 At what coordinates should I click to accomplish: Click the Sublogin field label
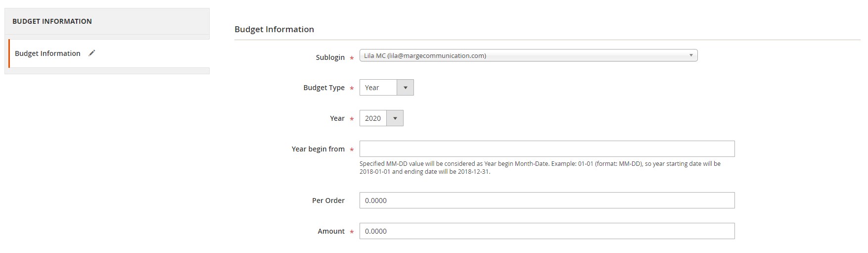click(x=330, y=57)
